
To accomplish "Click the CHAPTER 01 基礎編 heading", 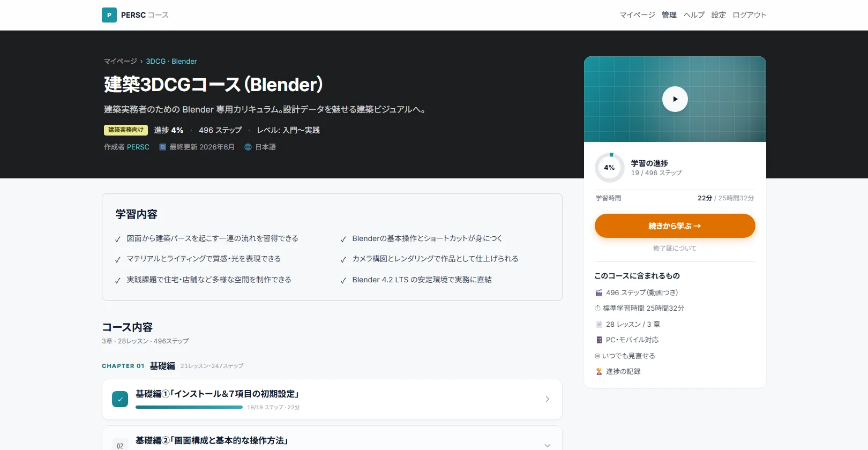I will point(138,366).
